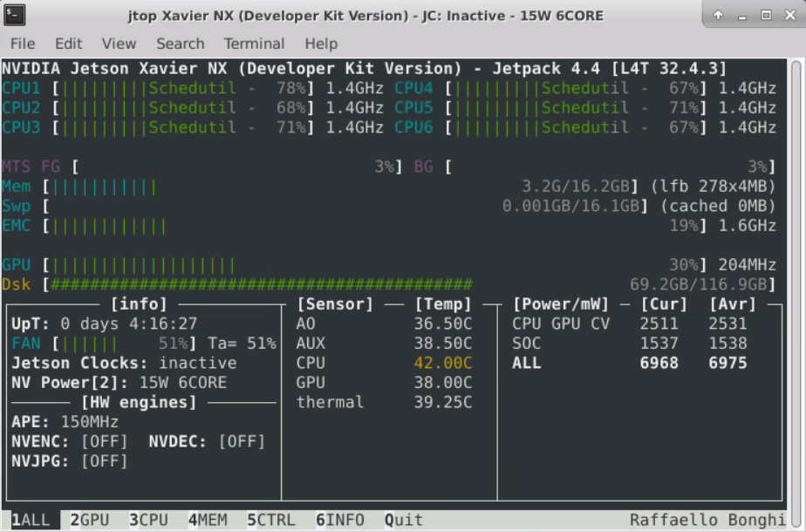Click the NVJPG [OFF] status
The image size is (806, 532).
click(x=104, y=461)
